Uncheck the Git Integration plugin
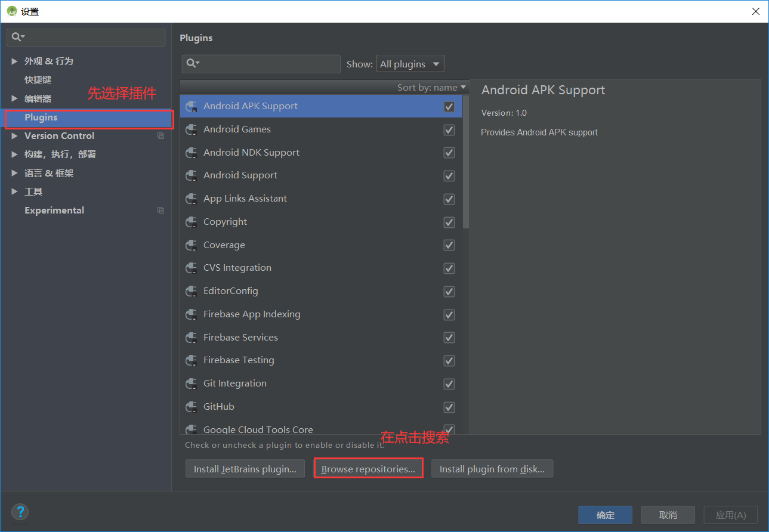Screen dimensions: 769x532 click(449, 384)
